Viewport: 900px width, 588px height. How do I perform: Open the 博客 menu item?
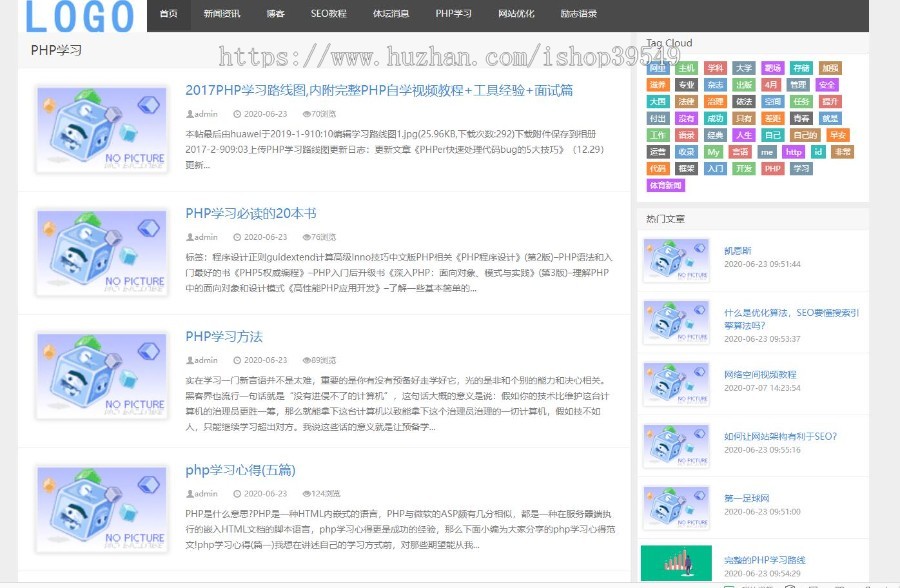276,13
